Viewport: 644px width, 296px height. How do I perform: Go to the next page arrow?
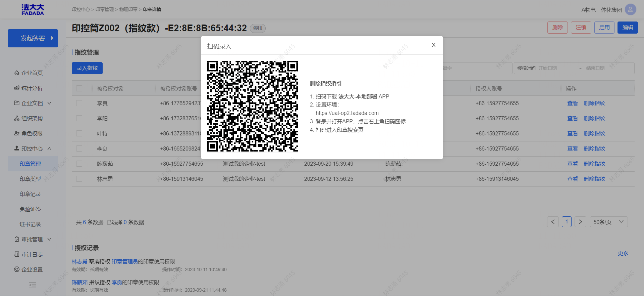point(580,222)
